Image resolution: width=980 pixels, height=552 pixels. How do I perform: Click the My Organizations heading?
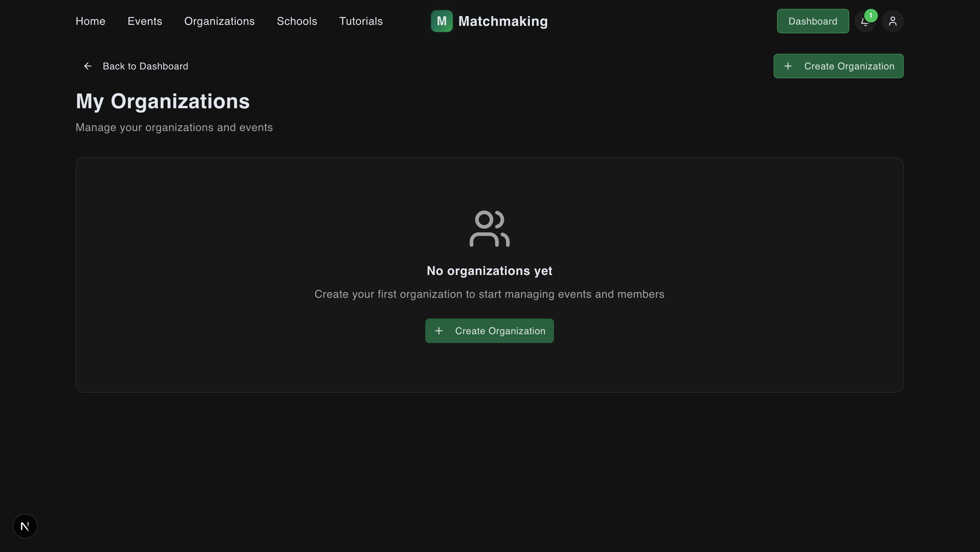163,101
